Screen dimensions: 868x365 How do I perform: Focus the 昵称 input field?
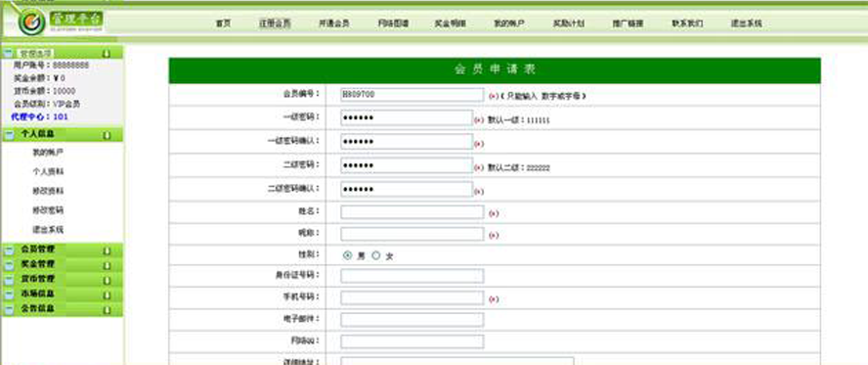tap(412, 234)
